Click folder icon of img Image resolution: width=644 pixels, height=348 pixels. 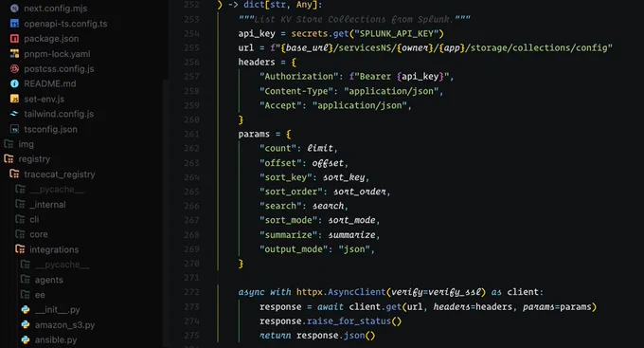(x=9, y=144)
